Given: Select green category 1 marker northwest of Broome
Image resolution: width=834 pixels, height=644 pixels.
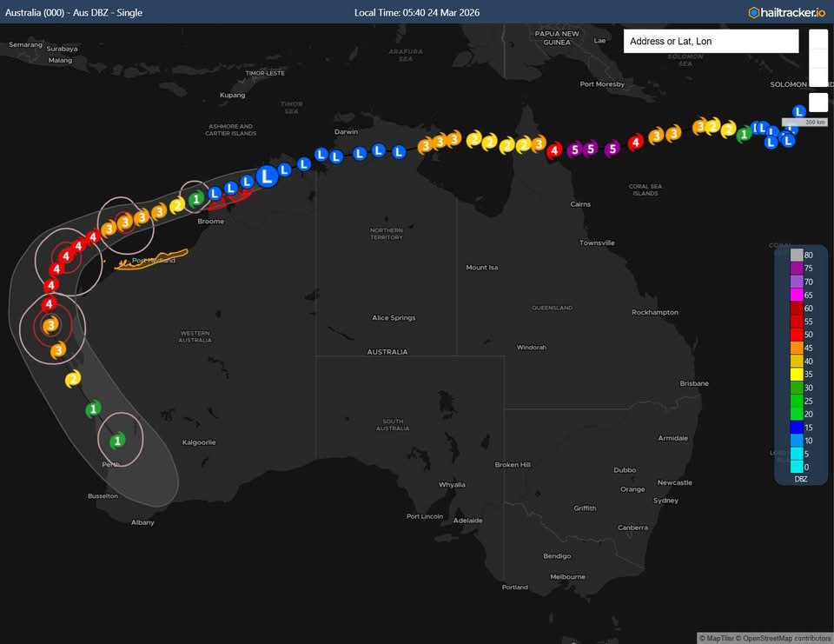Looking at the screenshot, I should [x=196, y=199].
